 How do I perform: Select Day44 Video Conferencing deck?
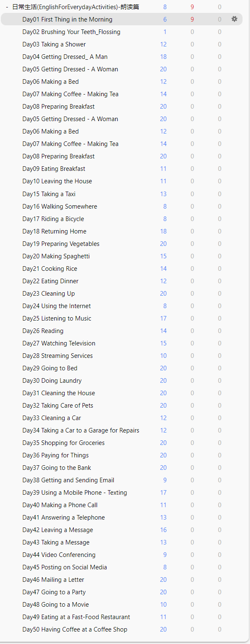tap(59, 555)
